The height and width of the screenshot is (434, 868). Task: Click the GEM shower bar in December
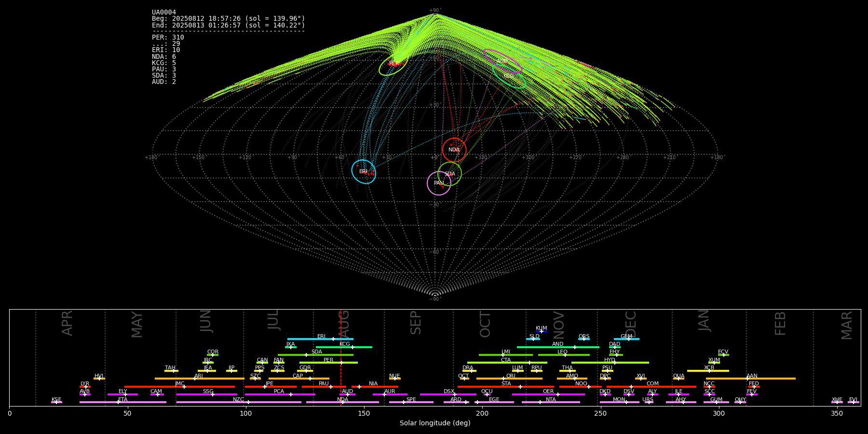tap(626, 339)
